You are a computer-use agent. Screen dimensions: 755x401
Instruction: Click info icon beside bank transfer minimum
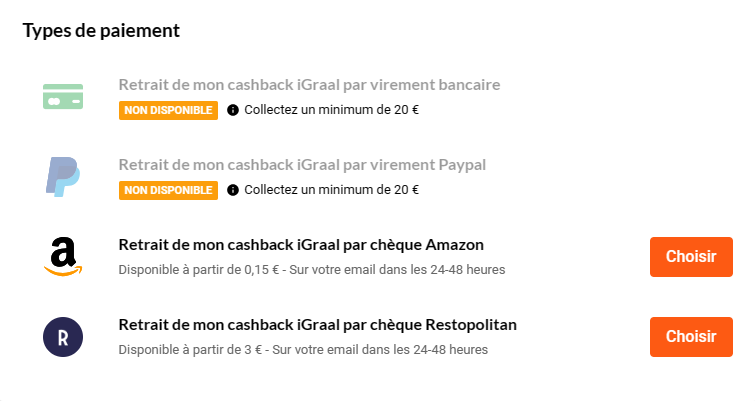tap(233, 110)
